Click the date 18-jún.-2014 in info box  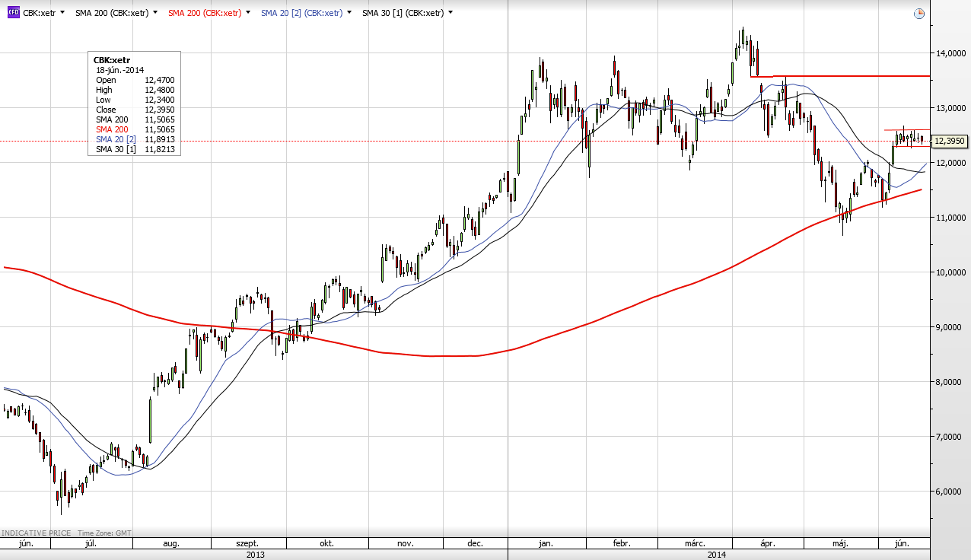coord(119,69)
